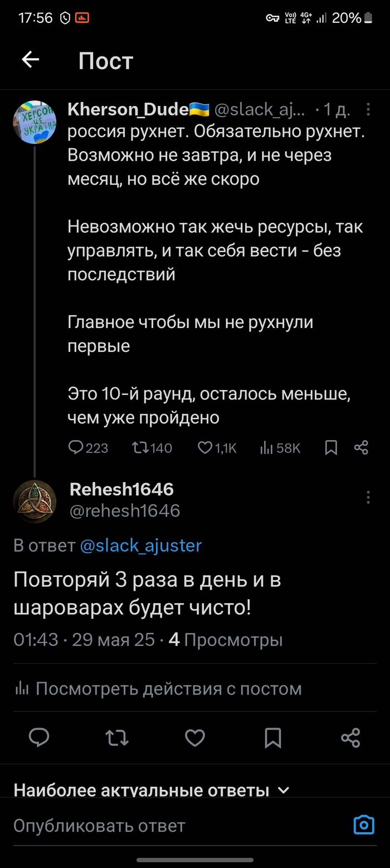The height and width of the screenshot is (868, 390).
Task: Share the Kherson_Dude post
Action: 362,447
